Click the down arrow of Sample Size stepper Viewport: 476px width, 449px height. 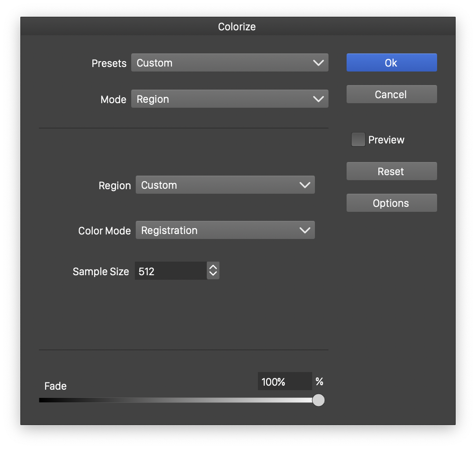(213, 275)
